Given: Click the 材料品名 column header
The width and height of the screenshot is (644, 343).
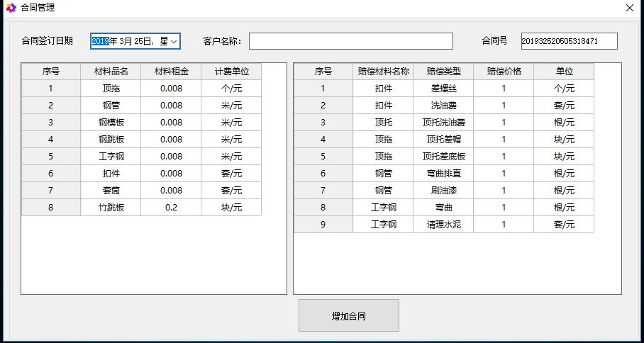Looking at the screenshot, I should pos(111,72).
